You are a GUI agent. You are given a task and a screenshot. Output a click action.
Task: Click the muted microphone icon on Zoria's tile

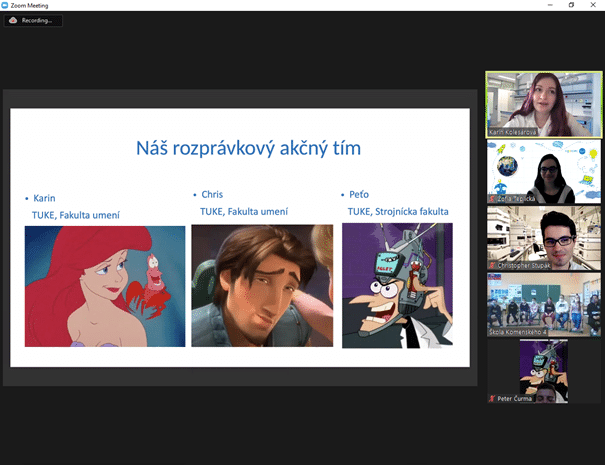(492, 199)
